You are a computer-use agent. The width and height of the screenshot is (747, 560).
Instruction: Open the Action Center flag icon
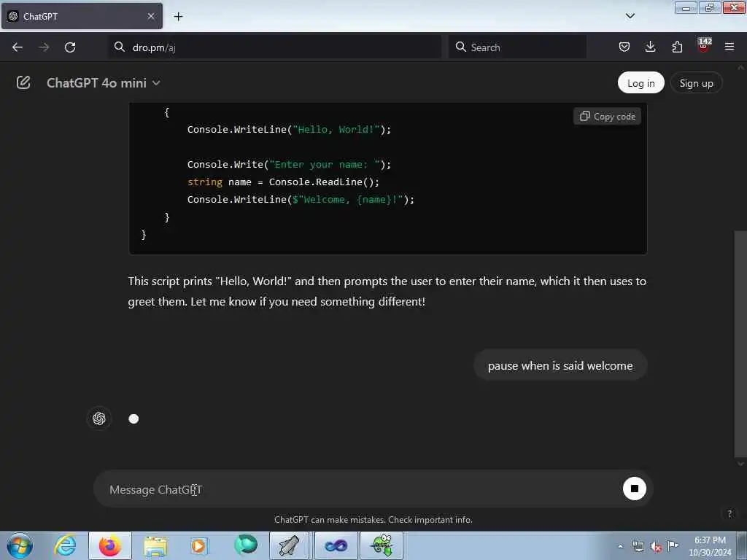(x=673, y=545)
